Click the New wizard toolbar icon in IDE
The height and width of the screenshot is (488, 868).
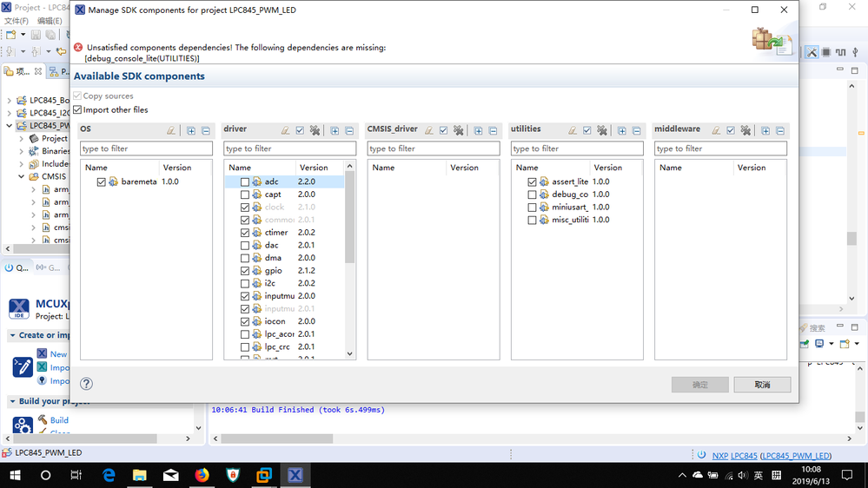11,35
